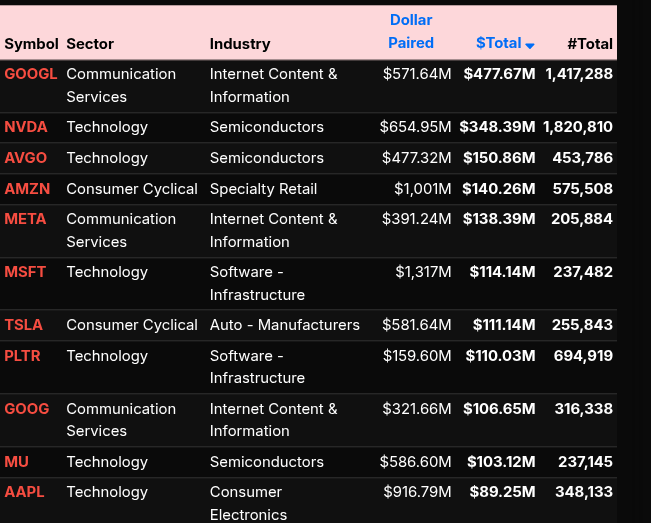The image size is (651, 523).
Task: Click the MU ticker symbol
Action: point(17,462)
